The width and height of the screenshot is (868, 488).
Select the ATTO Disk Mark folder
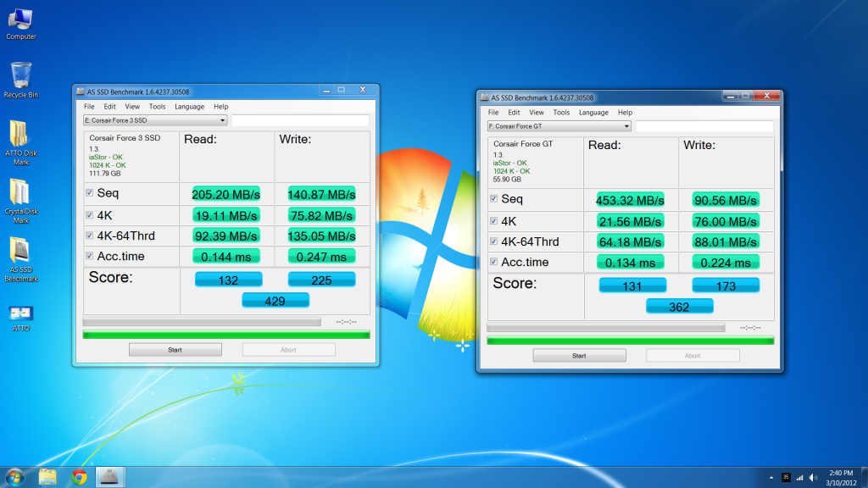tap(21, 142)
